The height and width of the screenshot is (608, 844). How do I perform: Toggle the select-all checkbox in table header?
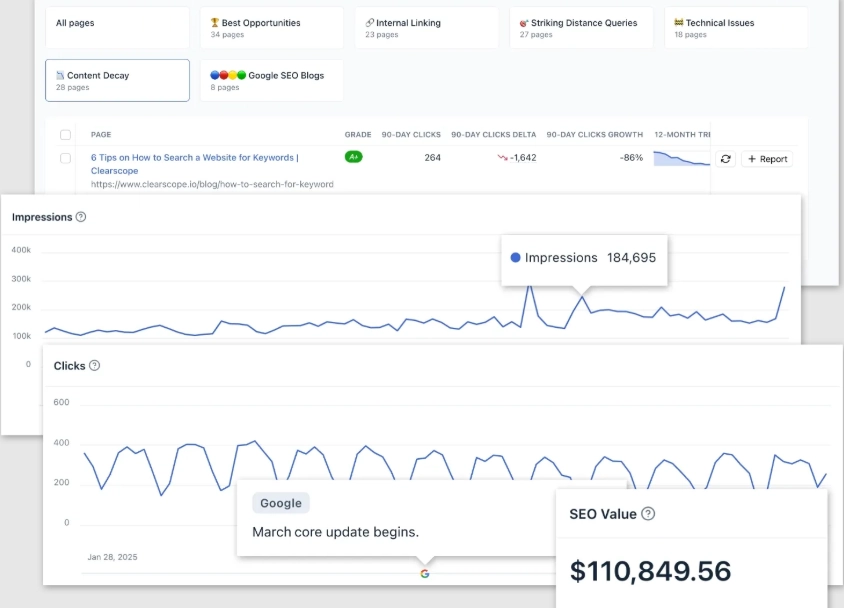tap(66, 135)
